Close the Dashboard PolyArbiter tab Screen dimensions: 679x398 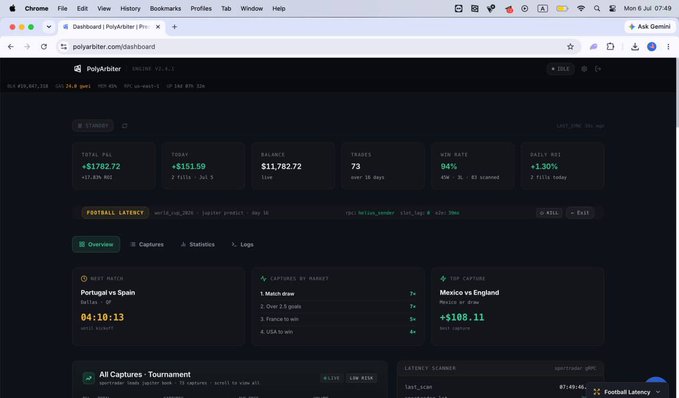pos(158,27)
